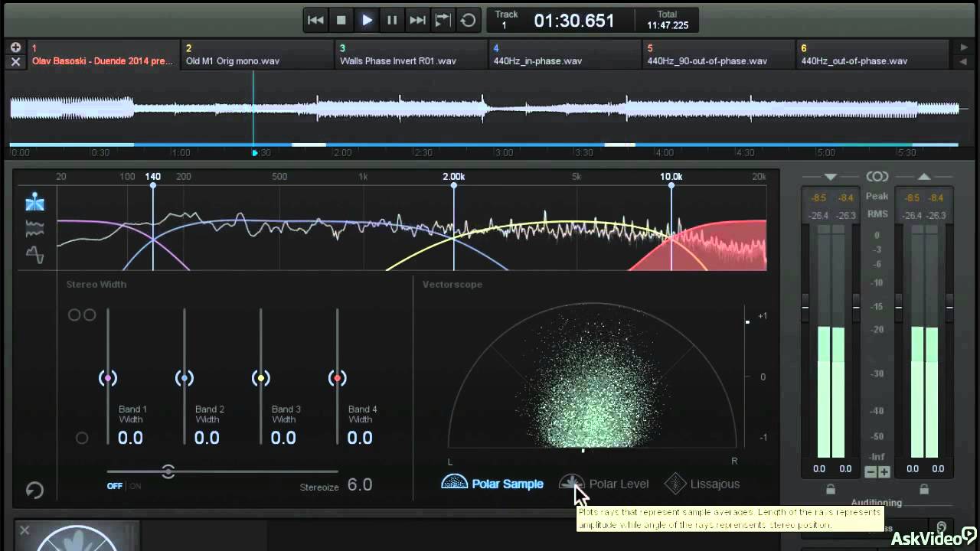Image resolution: width=980 pixels, height=551 pixels.
Task: Click the Band 3 width slider handle
Action: (x=261, y=378)
